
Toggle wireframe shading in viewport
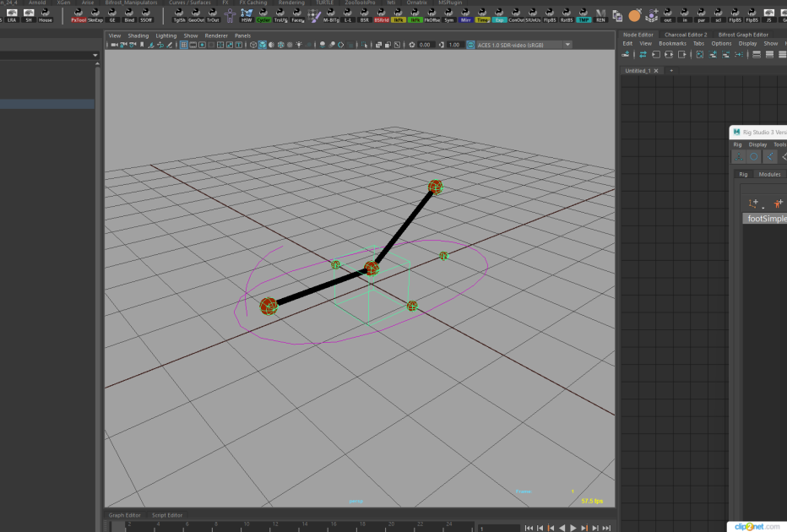pos(253,45)
